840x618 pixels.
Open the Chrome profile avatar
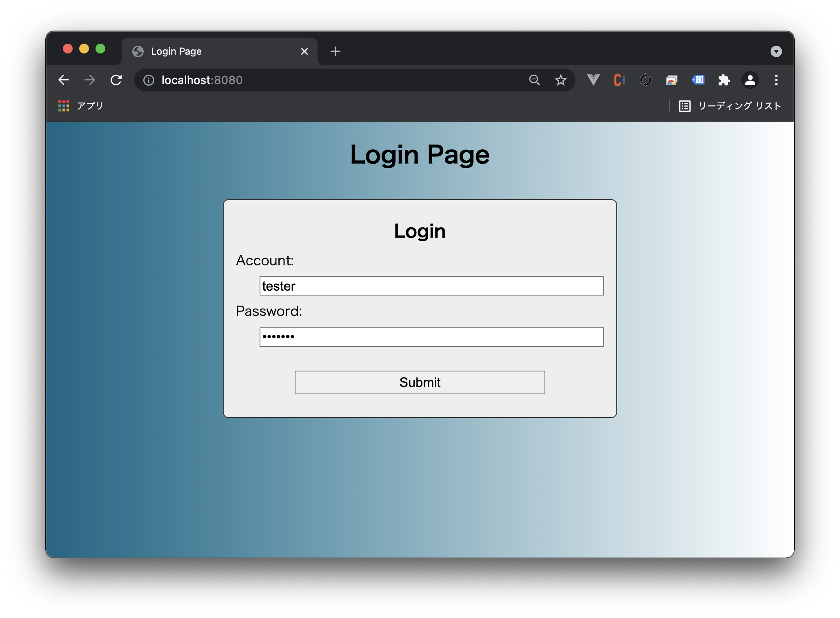(750, 80)
